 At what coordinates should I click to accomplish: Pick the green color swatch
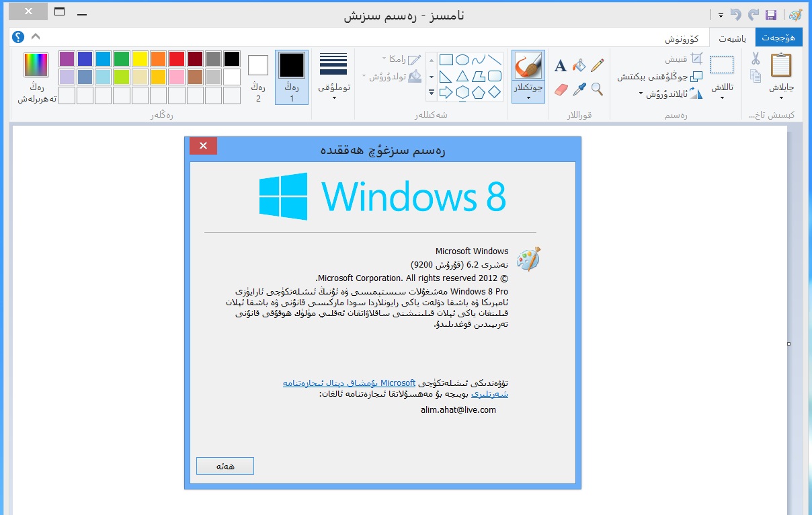point(122,58)
